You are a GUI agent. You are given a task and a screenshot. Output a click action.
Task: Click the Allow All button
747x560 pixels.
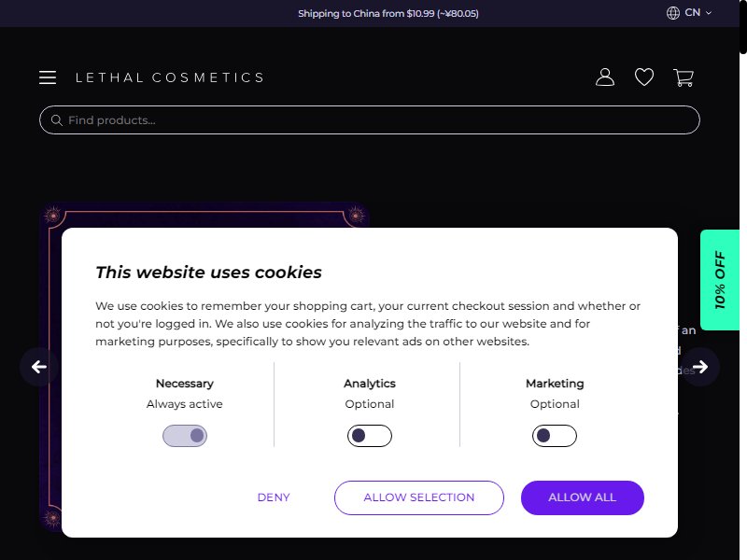582,497
